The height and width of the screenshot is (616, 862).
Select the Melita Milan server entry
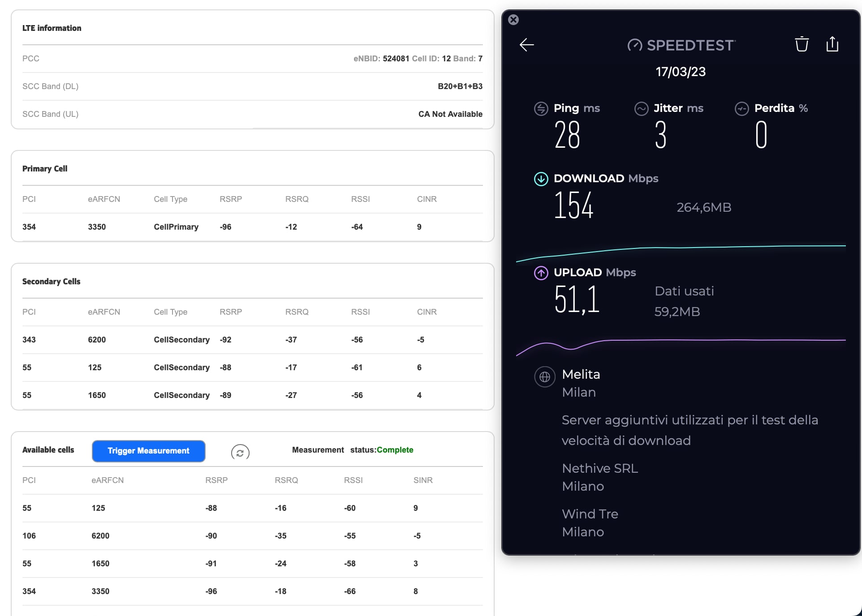click(x=581, y=383)
